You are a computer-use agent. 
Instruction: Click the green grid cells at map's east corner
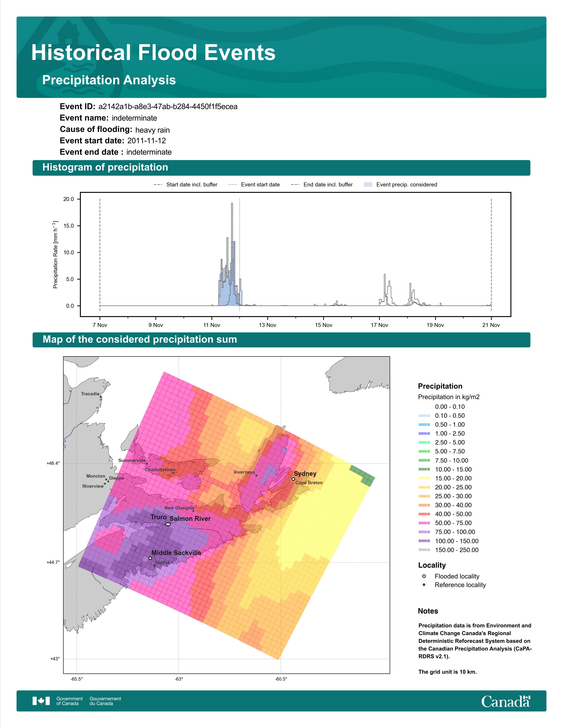[x=363, y=476]
